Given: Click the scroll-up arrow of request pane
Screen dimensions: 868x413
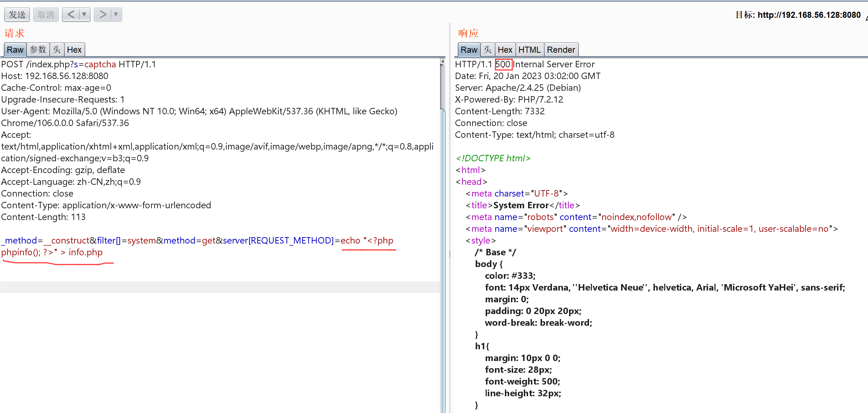Looking at the screenshot, I should (x=443, y=61).
